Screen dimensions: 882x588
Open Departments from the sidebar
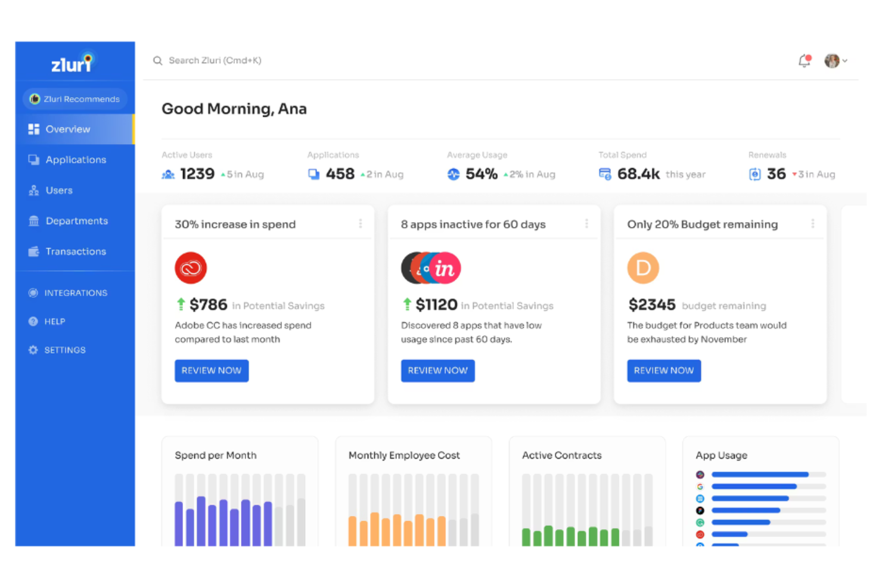coord(76,221)
